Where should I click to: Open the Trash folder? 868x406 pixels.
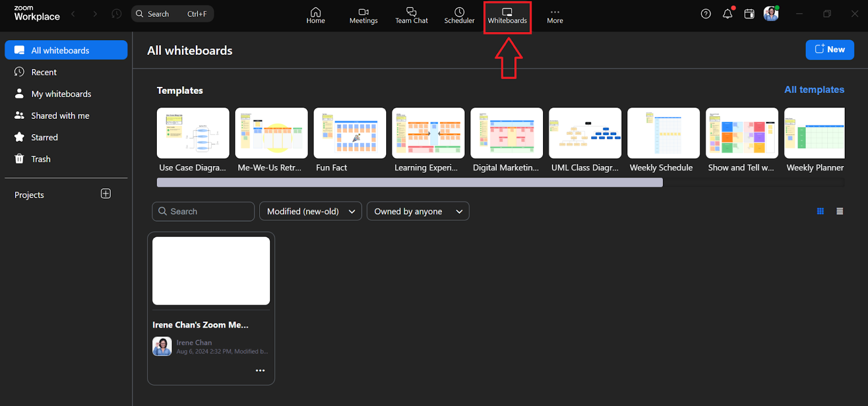pyautogui.click(x=66, y=158)
